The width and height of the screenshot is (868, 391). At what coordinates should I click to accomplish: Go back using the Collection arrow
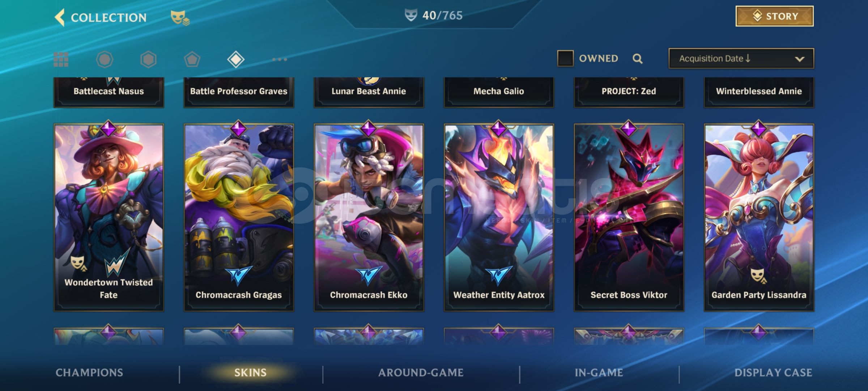[x=60, y=17]
